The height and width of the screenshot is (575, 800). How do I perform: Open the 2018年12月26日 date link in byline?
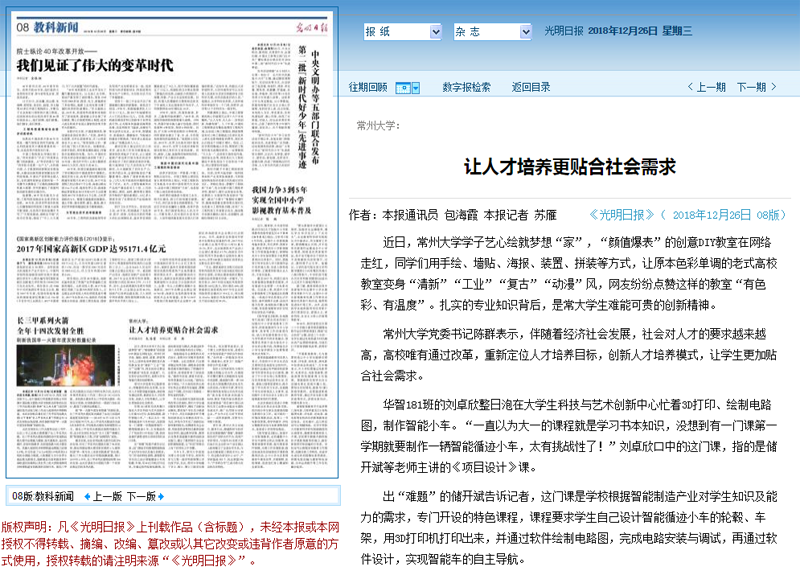[x=712, y=215]
